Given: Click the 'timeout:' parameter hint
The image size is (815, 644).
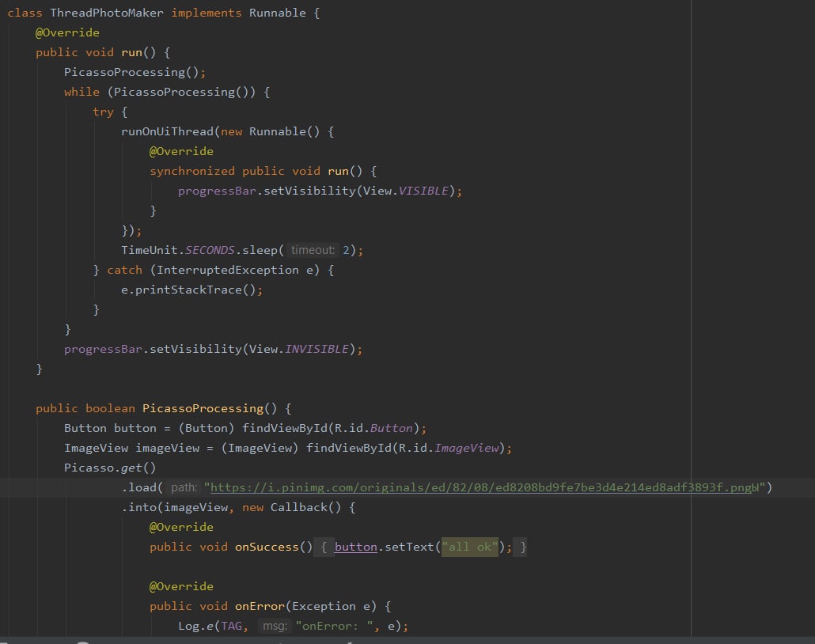Looking at the screenshot, I should coord(313,250).
